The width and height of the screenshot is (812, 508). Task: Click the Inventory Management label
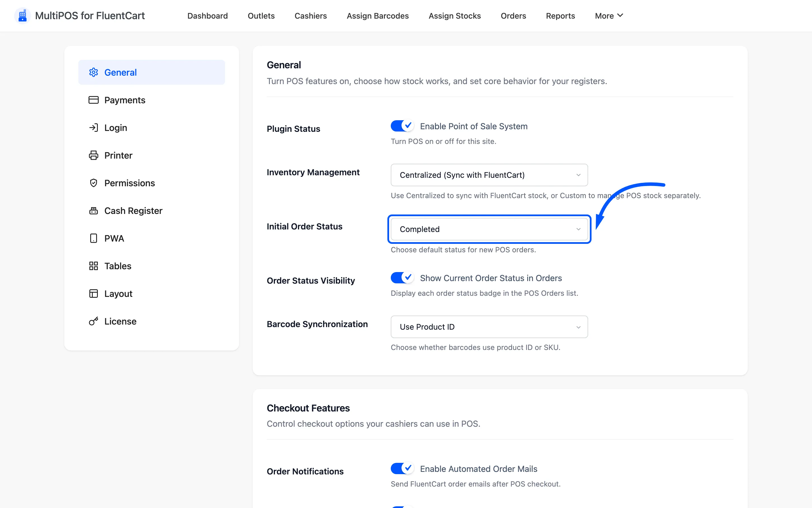313,172
